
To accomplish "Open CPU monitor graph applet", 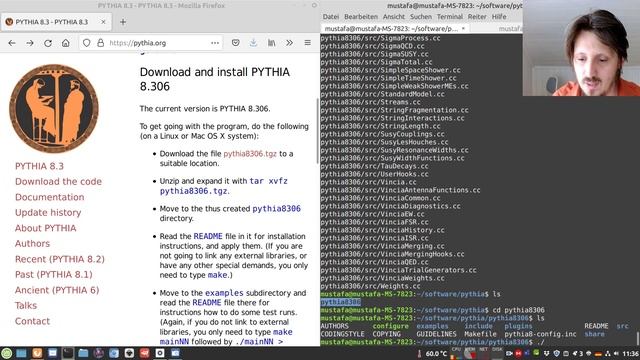I will tap(456, 353).
